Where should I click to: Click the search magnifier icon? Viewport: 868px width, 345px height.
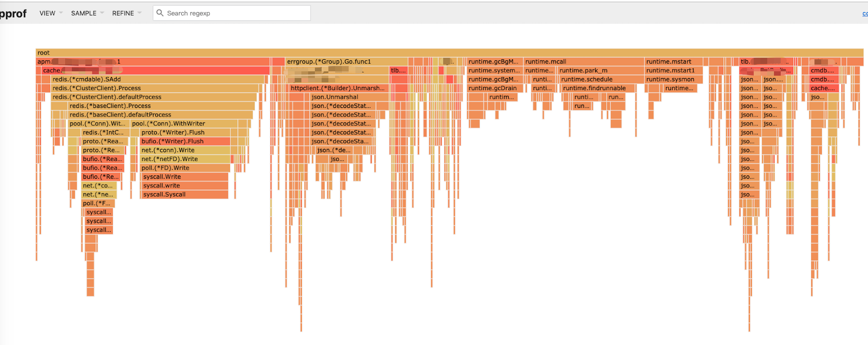tap(160, 13)
